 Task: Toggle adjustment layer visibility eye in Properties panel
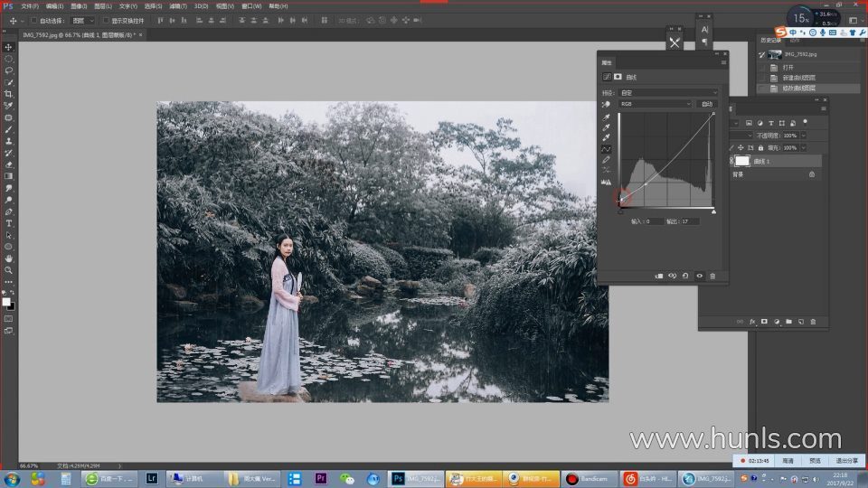[699, 276]
